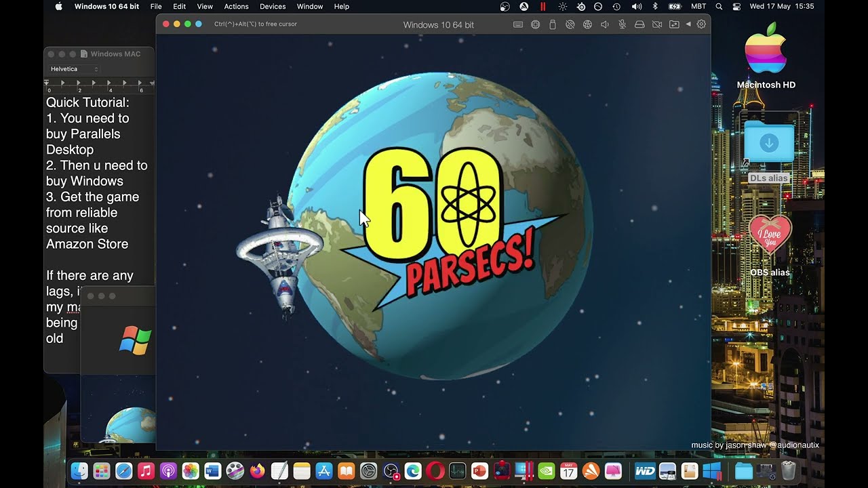Open Microsoft Word from the Dock
The height and width of the screenshot is (488, 868).
click(x=213, y=470)
